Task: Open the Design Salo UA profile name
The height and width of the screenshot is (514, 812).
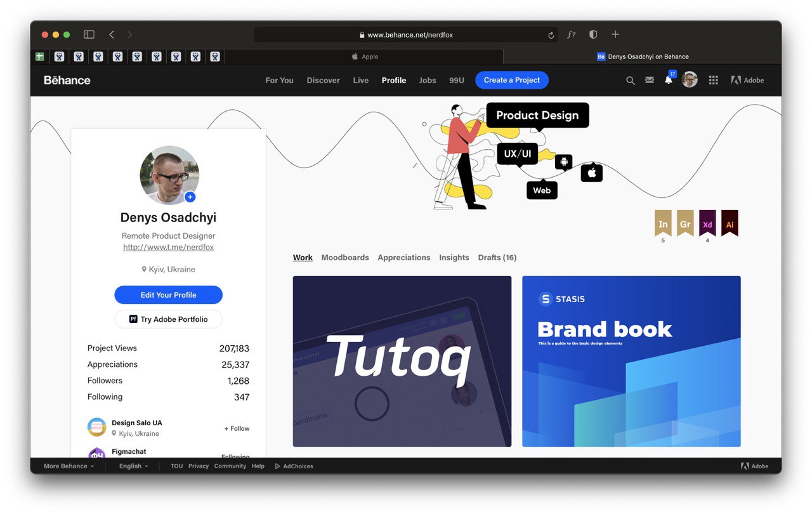Action: [137, 423]
